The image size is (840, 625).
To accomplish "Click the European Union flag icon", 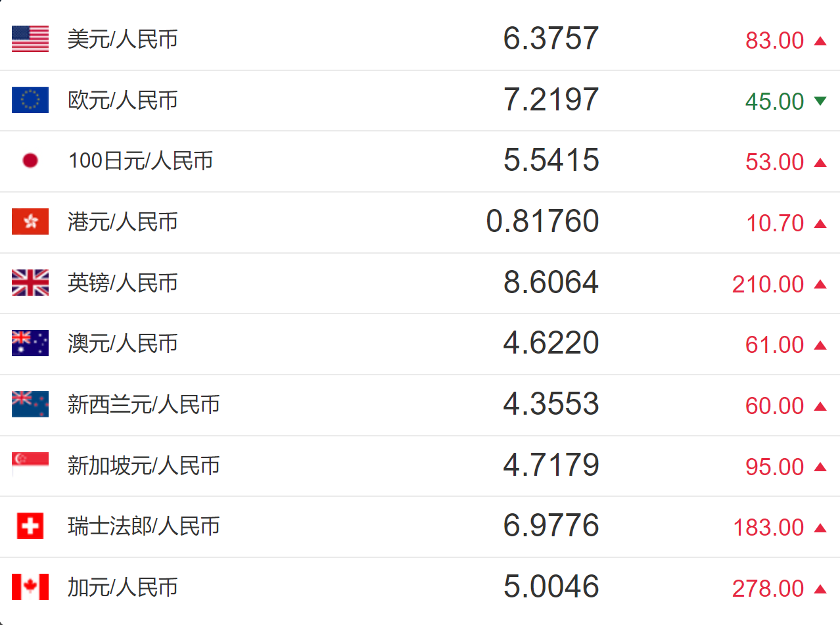I will tap(30, 100).
